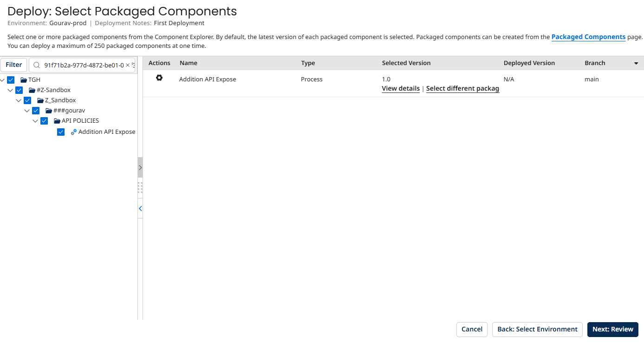This screenshot has width=644, height=344.
Task: Click the ###gourav folder icon
Action: point(49,111)
